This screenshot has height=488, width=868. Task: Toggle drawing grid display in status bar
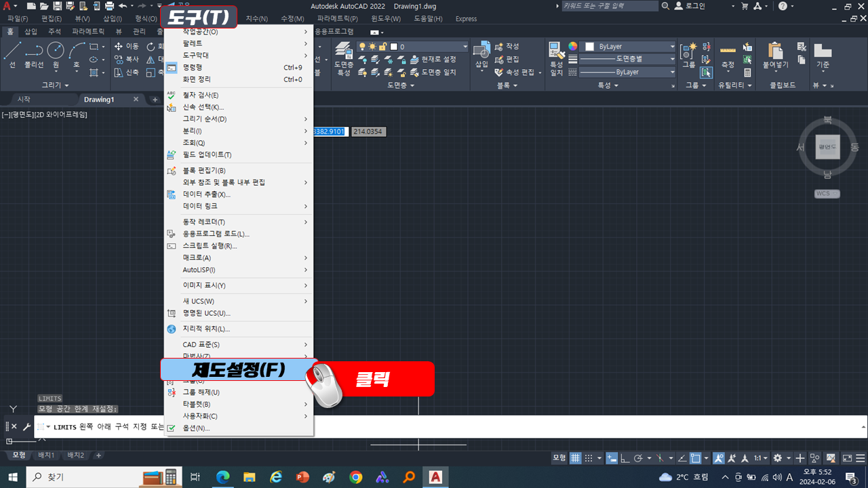(x=575, y=458)
